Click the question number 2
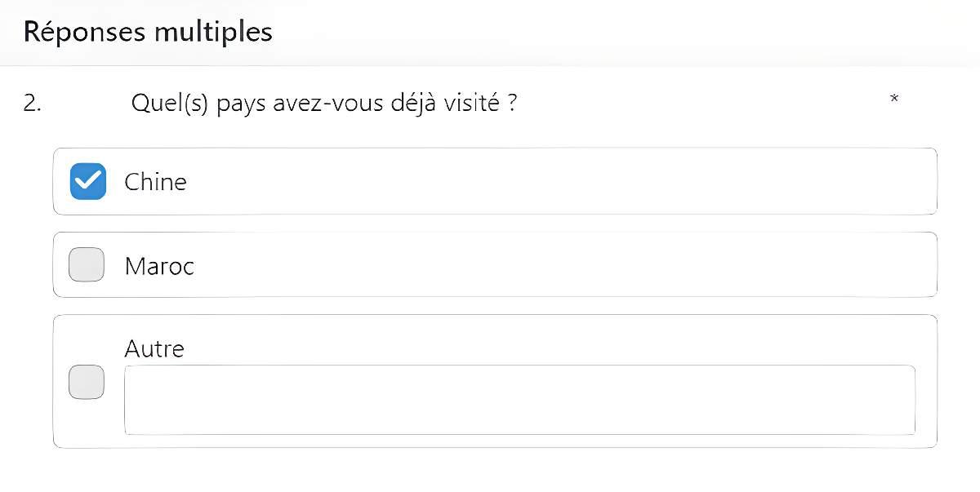Viewport: 980px width, 492px height. click(x=32, y=104)
